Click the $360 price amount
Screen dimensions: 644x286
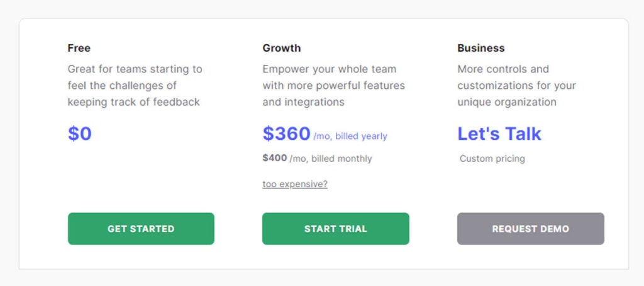click(x=286, y=134)
